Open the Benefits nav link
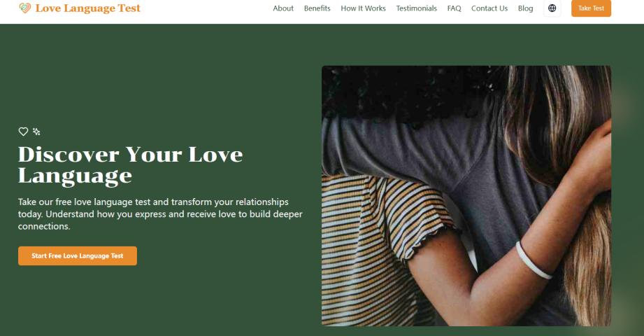 point(317,8)
